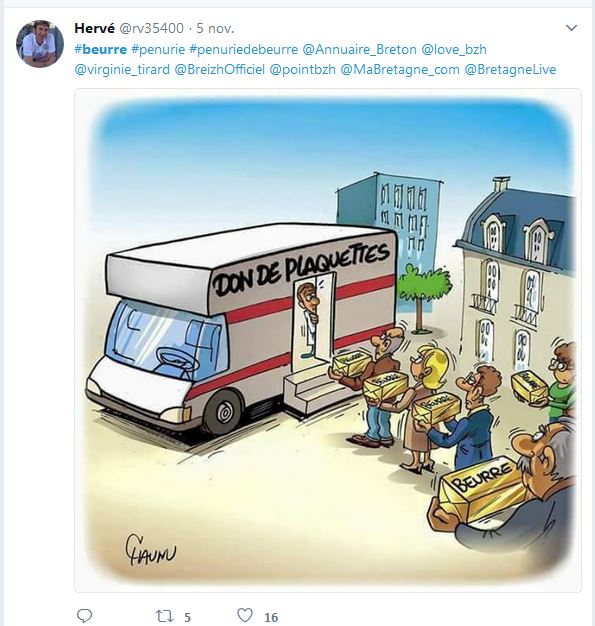Like the tweet with the heart icon
The image size is (595, 626).
pos(245,615)
